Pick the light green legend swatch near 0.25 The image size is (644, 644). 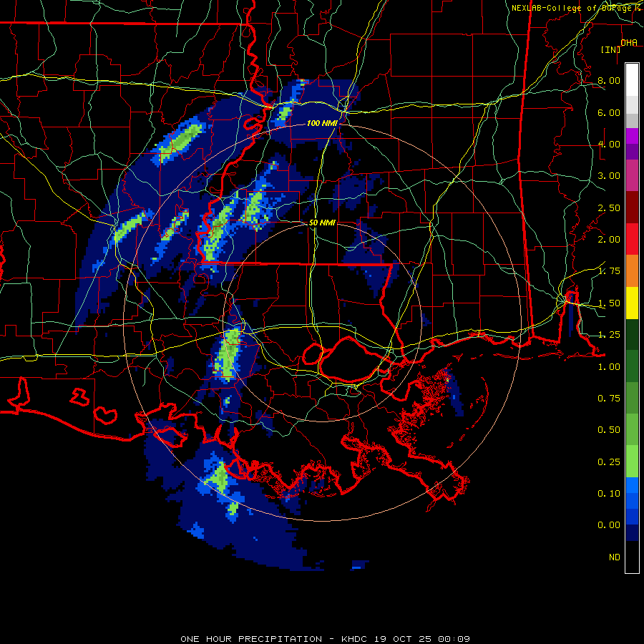632,462
